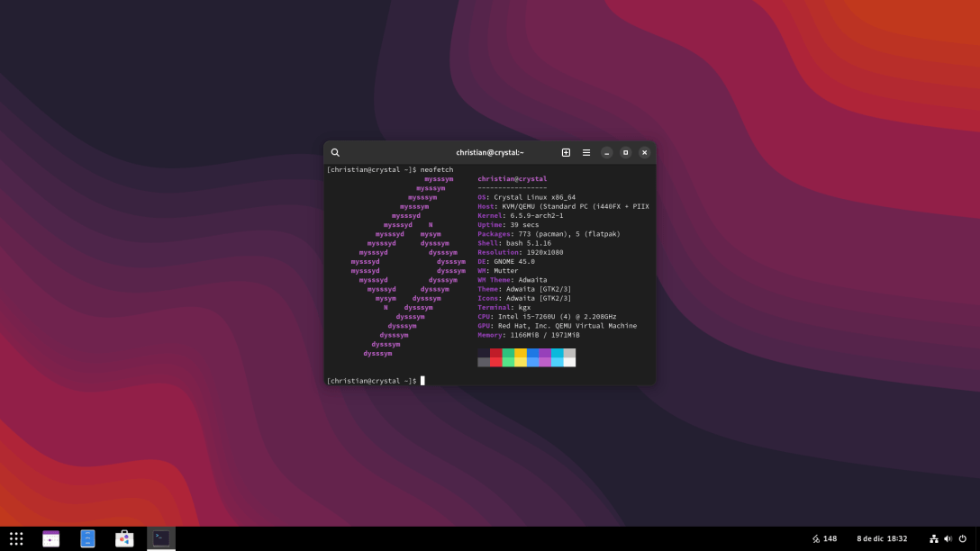
Task: Launch the Calendar app from the taskbar
Action: (50, 538)
